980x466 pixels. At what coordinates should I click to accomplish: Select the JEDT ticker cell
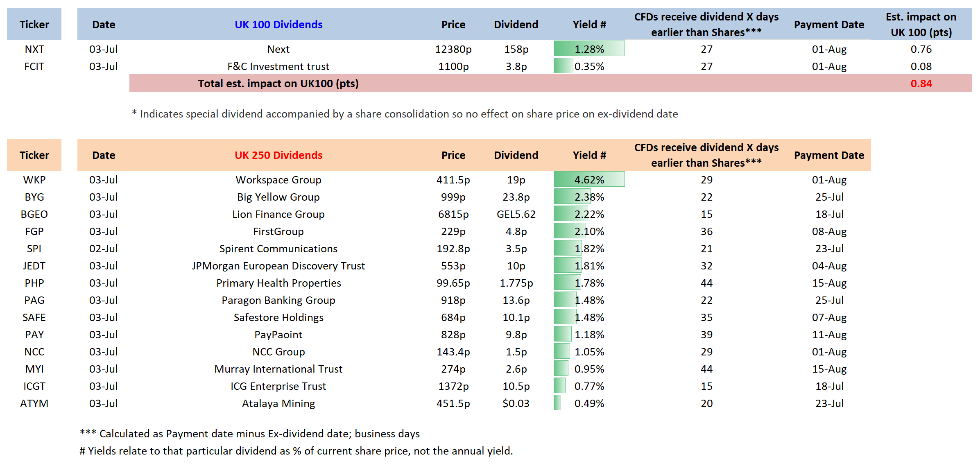click(x=34, y=266)
